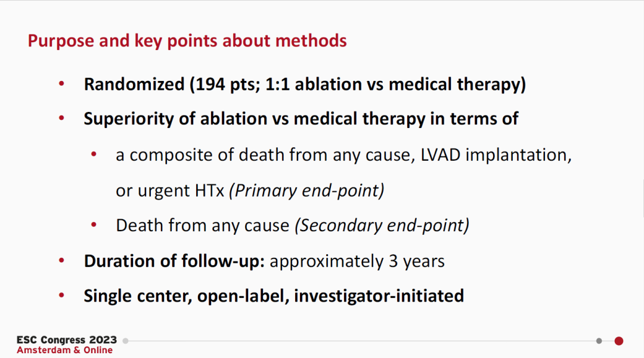Click the "approximately 3 years" text
This screenshot has height=358, width=644.
pos(357,262)
